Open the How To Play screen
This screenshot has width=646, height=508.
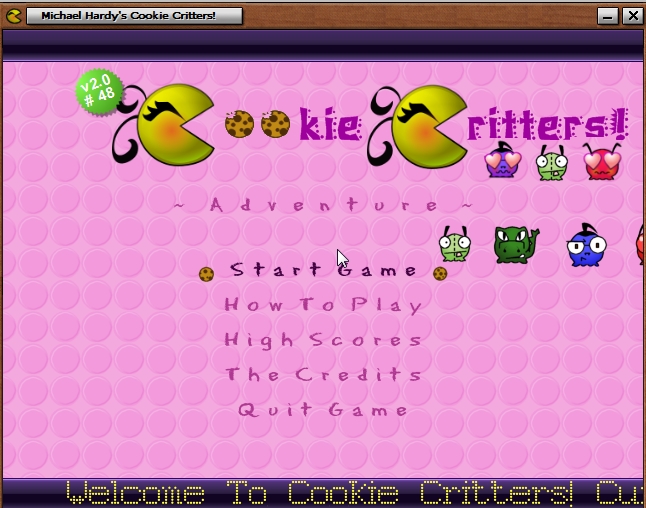(323, 305)
